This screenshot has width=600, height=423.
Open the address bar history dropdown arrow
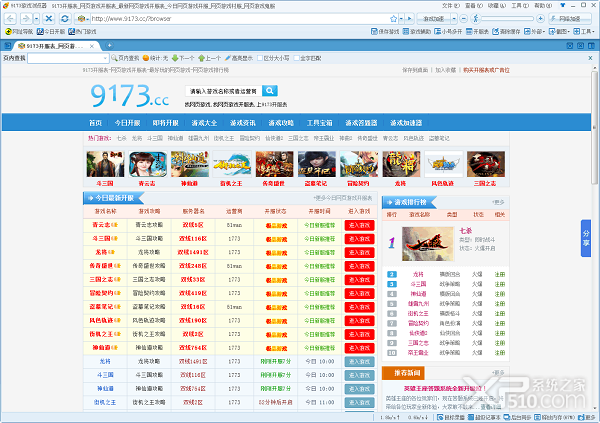click(x=401, y=18)
